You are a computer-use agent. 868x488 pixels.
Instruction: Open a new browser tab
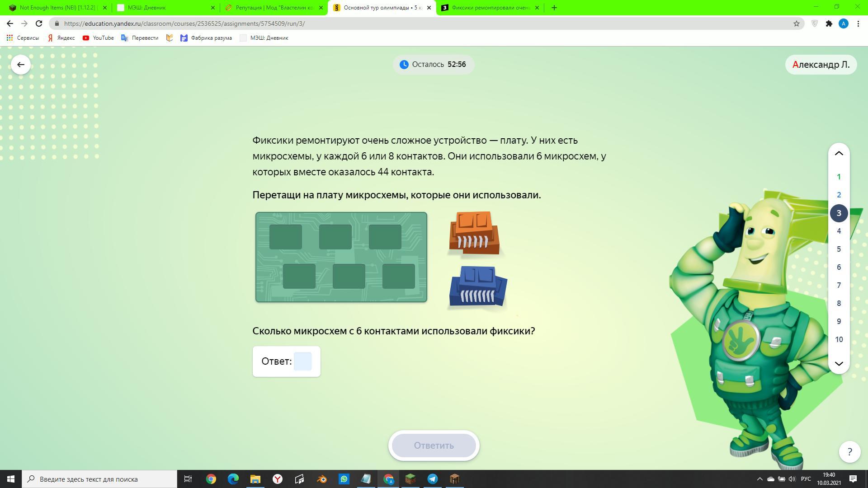click(554, 8)
